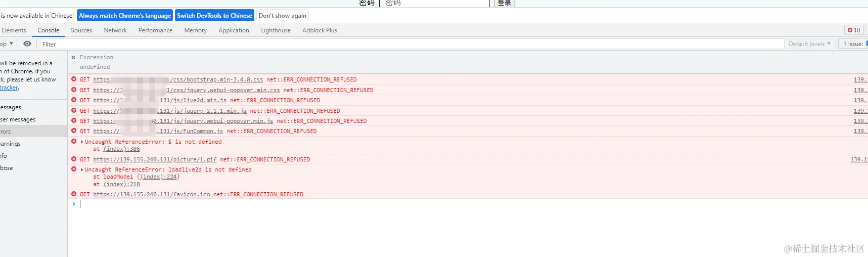This screenshot has width=868, height=257.
Task: Click error icon beside 'loadlive2d is not defined'
Action: coord(74,169)
